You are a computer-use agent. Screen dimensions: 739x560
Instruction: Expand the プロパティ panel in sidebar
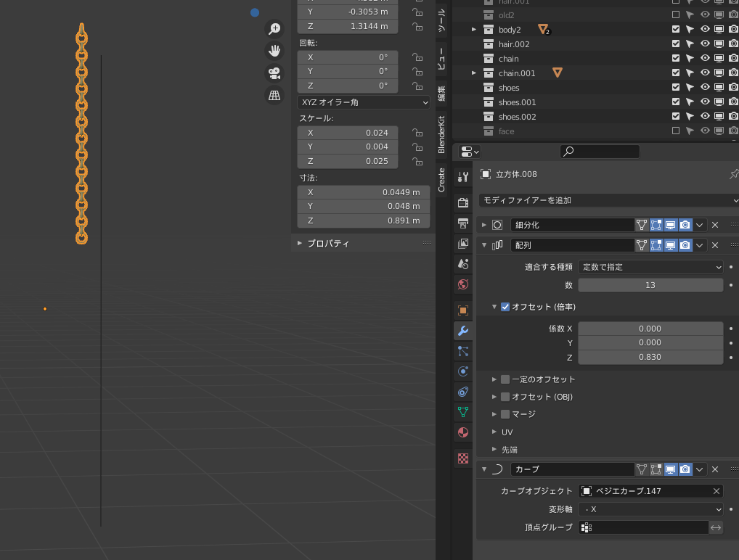click(300, 244)
